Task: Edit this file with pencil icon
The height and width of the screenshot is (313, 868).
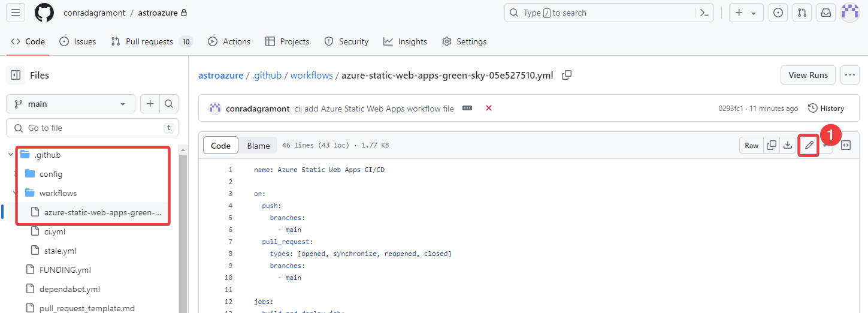Action: (809, 145)
